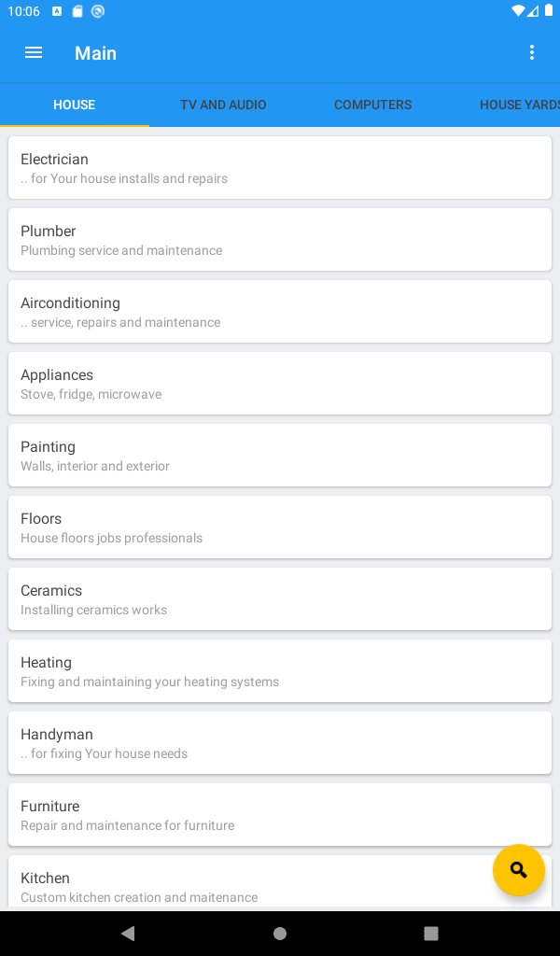The width and height of the screenshot is (560, 956).
Task: Open the Appliances category
Action: click(x=279, y=384)
